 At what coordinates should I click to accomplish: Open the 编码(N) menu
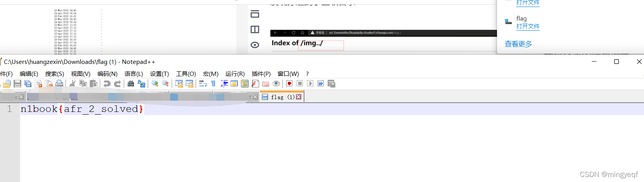click(x=107, y=74)
